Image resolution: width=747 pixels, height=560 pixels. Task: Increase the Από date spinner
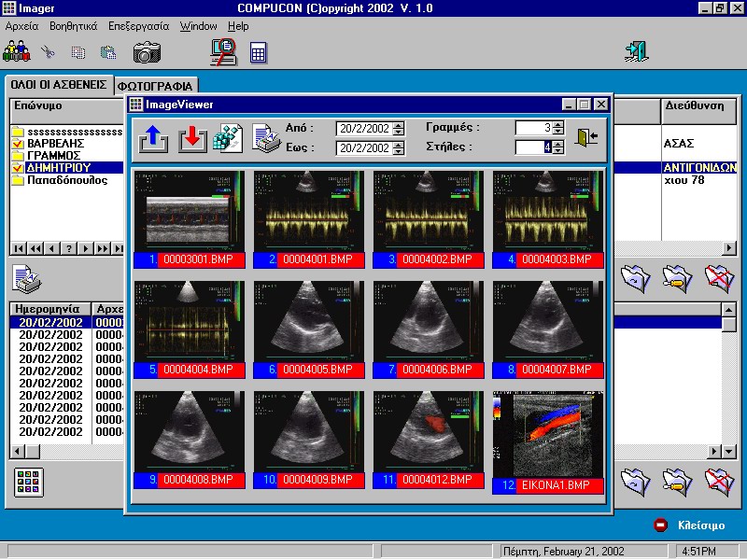click(x=400, y=125)
